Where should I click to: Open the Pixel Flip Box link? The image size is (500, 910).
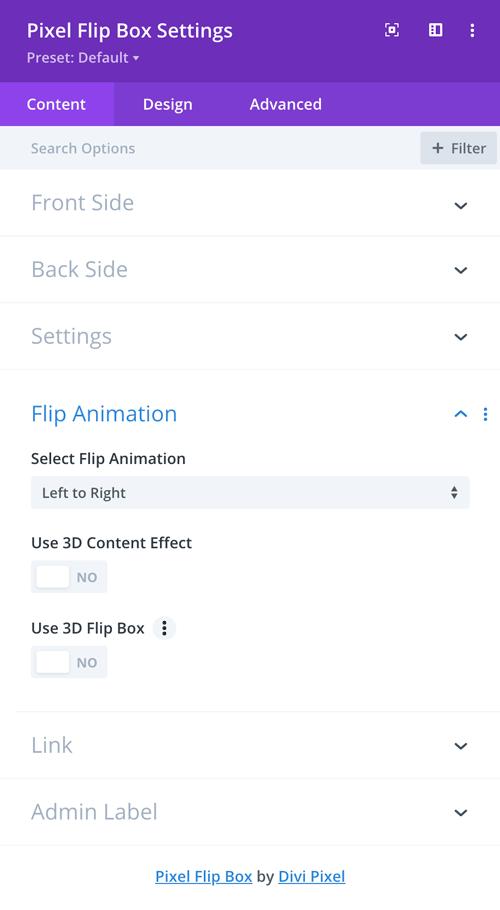point(204,876)
